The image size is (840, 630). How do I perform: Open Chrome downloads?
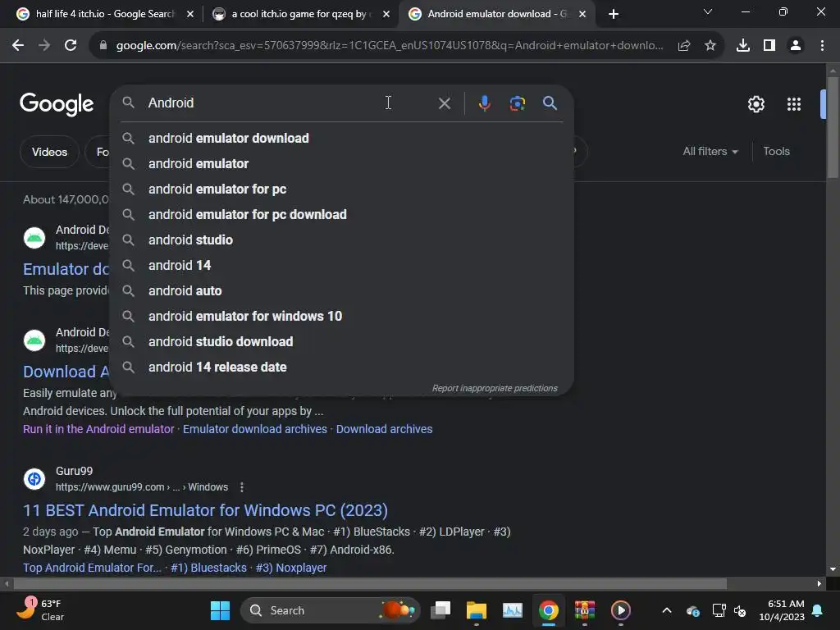[x=743, y=46]
